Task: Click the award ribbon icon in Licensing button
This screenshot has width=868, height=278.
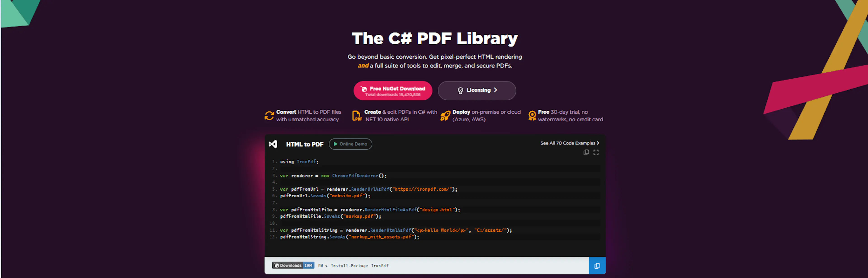Action: click(460, 90)
